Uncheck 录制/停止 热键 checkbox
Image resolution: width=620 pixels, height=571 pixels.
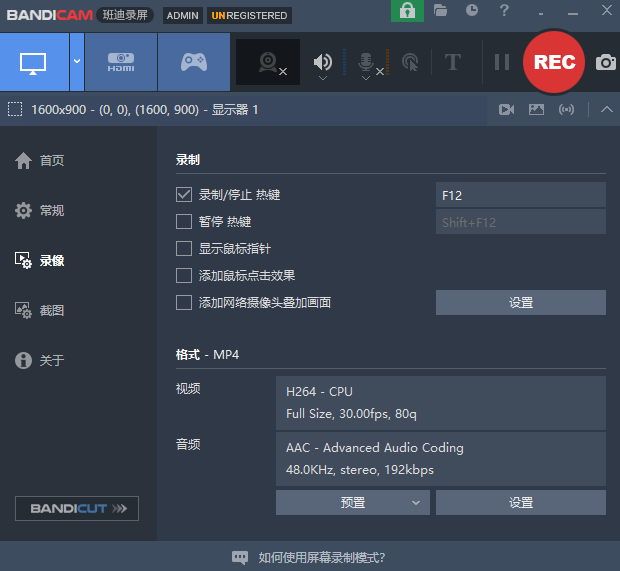[x=184, y=195]
